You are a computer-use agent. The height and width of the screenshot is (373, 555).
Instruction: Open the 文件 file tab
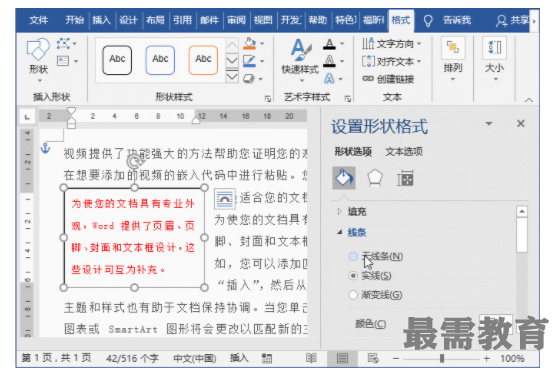[39, 20]
